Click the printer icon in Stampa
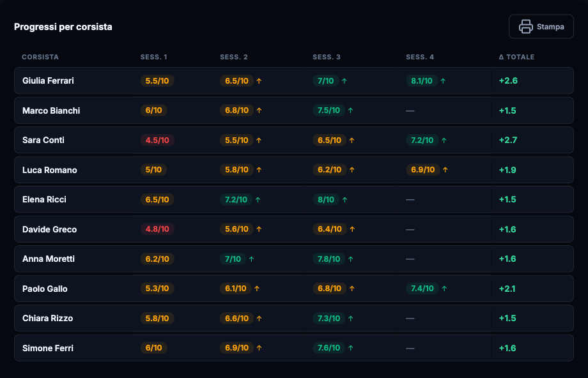The width and height of the screenshot is (588, 378). pyautogui.click(x=526, y=27)
